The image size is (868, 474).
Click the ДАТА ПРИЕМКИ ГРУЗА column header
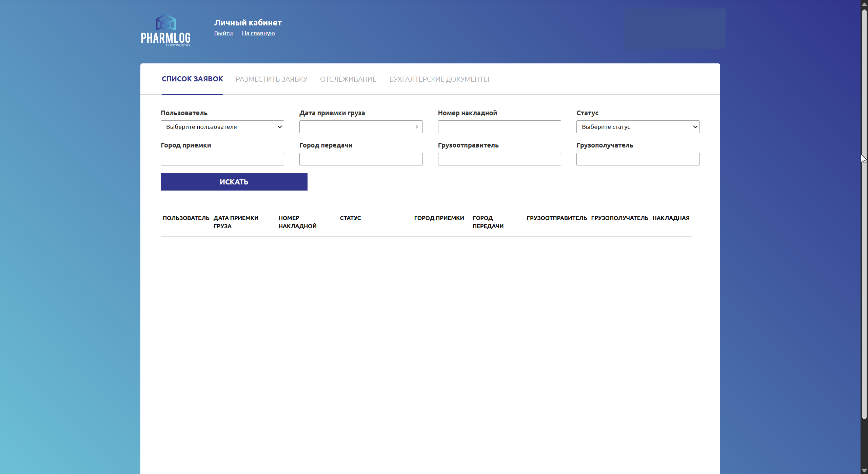(236, 222)
